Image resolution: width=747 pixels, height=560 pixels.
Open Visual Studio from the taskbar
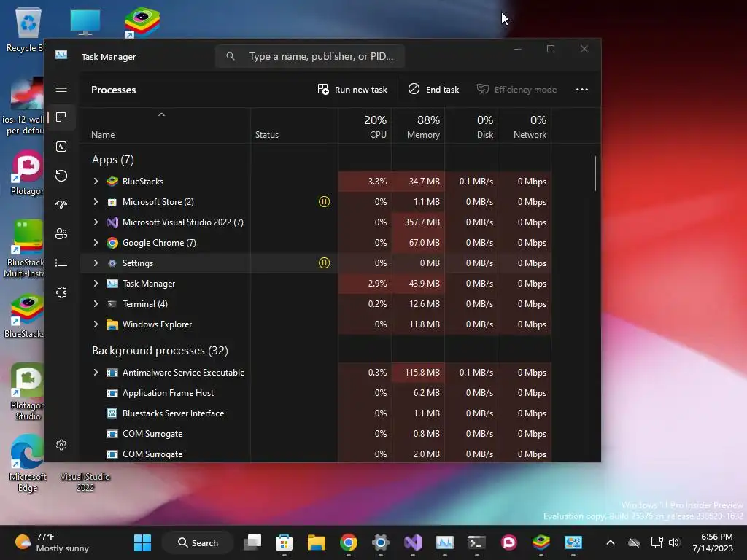(413, 542)
